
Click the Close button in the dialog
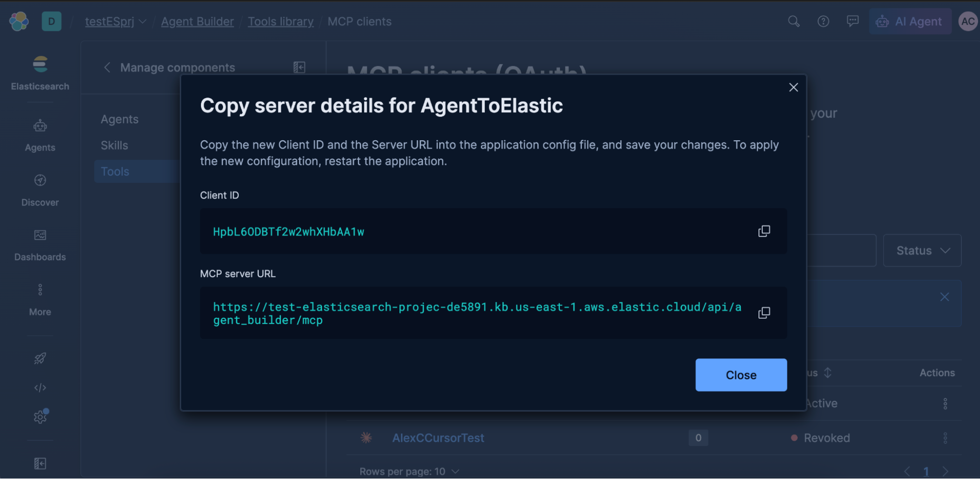(741, 375)
